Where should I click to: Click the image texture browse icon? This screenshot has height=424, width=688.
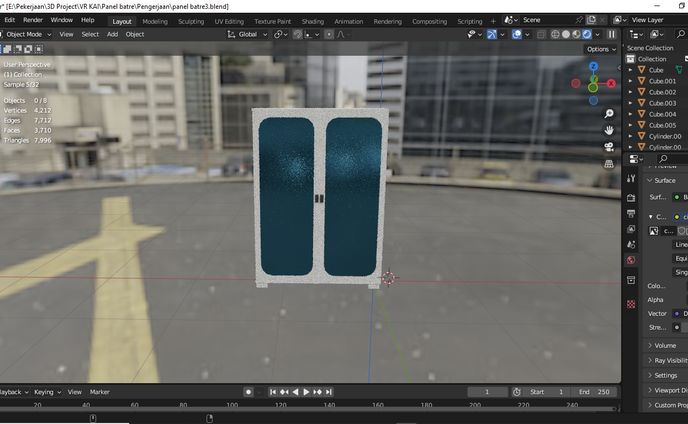pyautogui.click(x=653, y=231)
